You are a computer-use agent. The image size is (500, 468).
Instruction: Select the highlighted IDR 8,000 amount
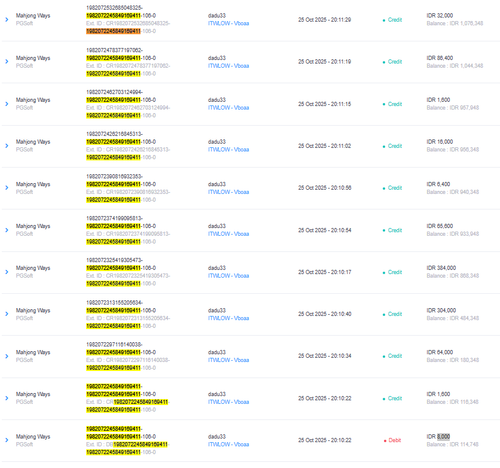point(444,436)
